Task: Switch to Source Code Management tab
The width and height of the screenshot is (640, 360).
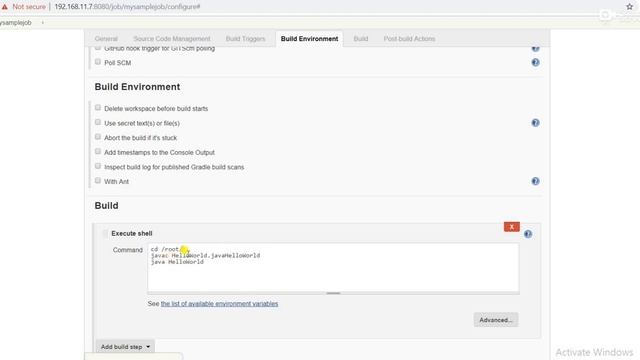Action: 172,39
